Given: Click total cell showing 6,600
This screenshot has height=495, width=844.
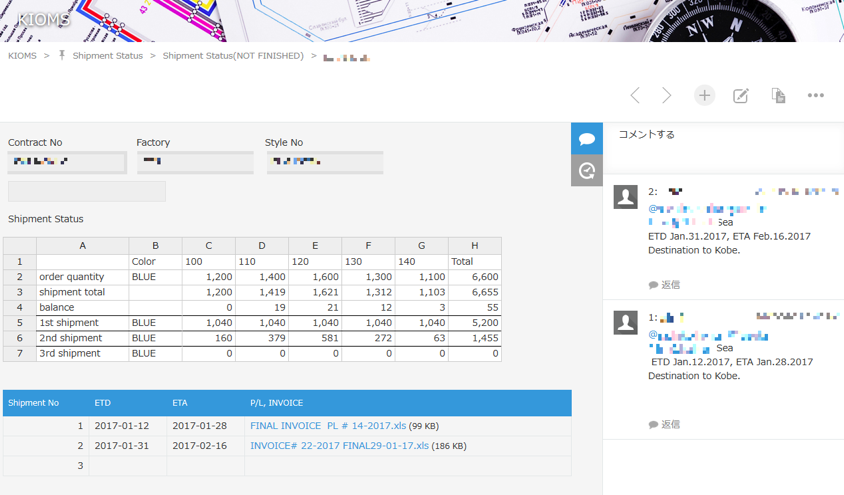Looking at the screenshot, I should (475, 277).
